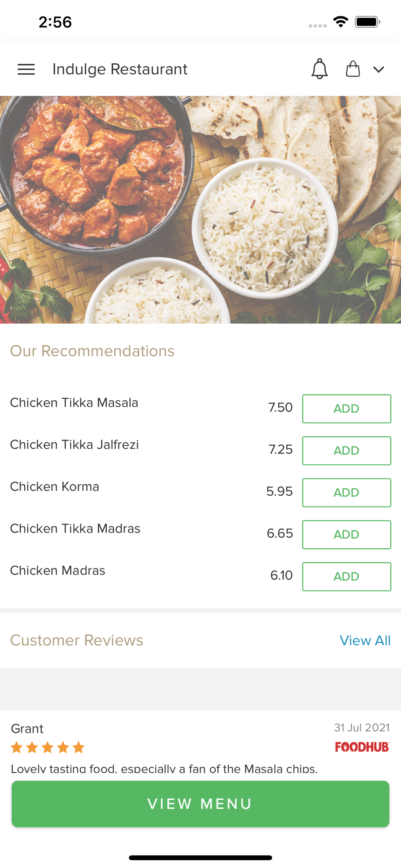Open the shopping bag cart icon
This screenshot has height=868, width=401.
pos(353,69)
